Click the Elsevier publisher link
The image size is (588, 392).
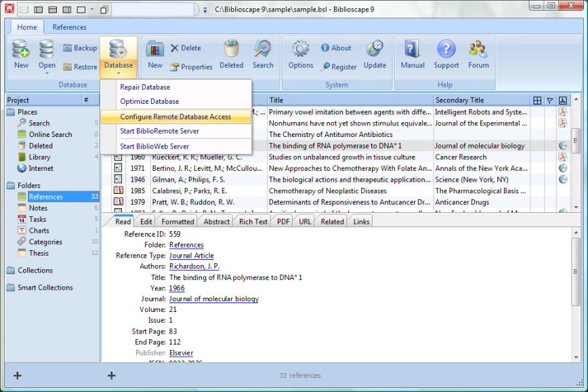point(181,353)
